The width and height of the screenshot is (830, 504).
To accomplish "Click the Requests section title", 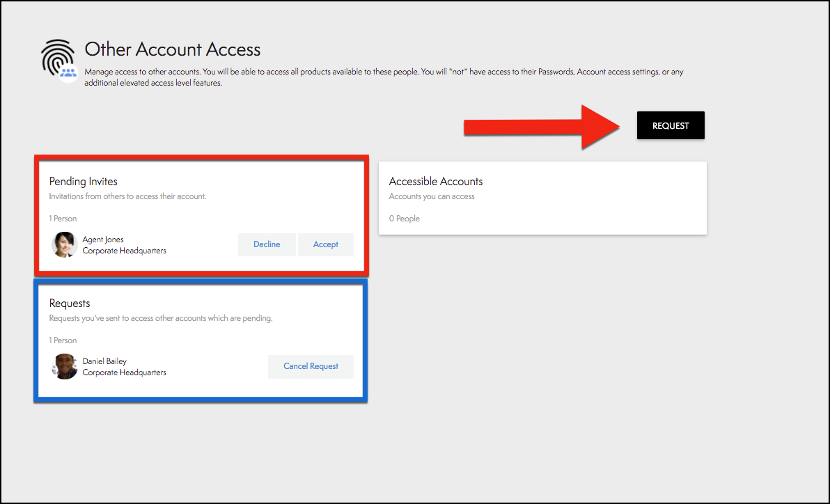I will (70, 304).
